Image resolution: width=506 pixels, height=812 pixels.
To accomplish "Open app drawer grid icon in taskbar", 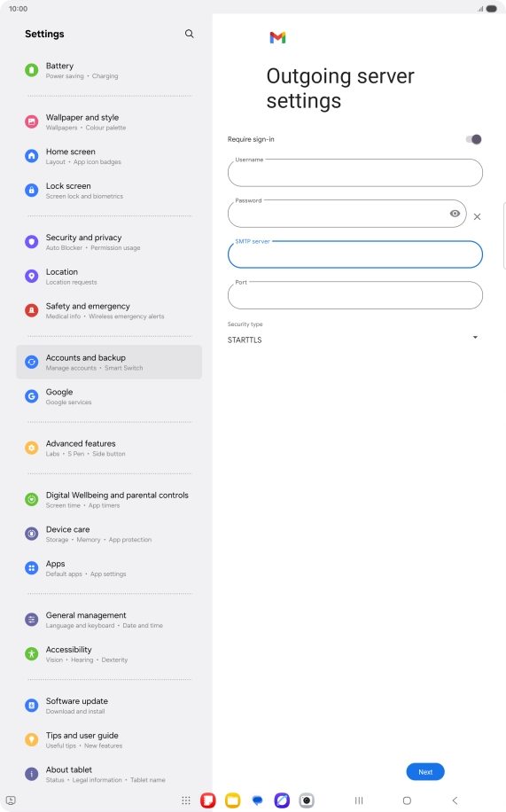I will (186, 800).
